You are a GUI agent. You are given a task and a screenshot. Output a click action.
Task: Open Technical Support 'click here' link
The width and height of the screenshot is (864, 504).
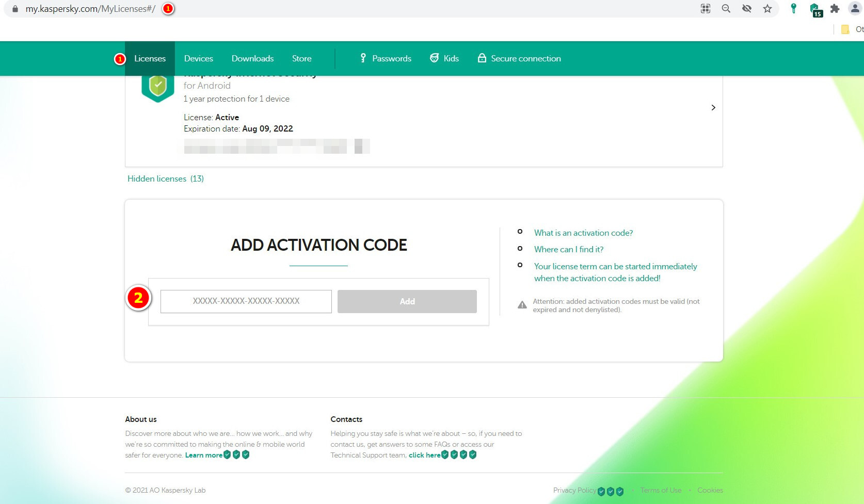coord(424,455)
